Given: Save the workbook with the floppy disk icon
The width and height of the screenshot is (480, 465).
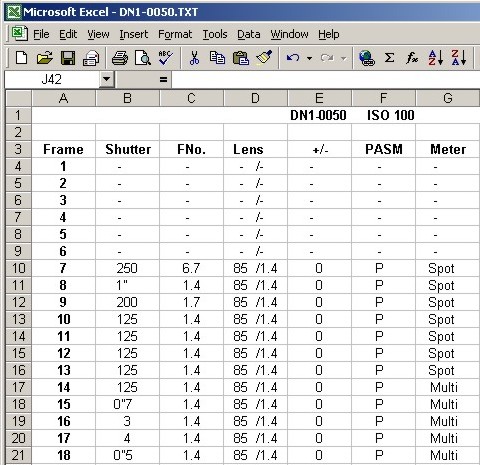Looking at the screenshot, I should (x=68, y=58).
